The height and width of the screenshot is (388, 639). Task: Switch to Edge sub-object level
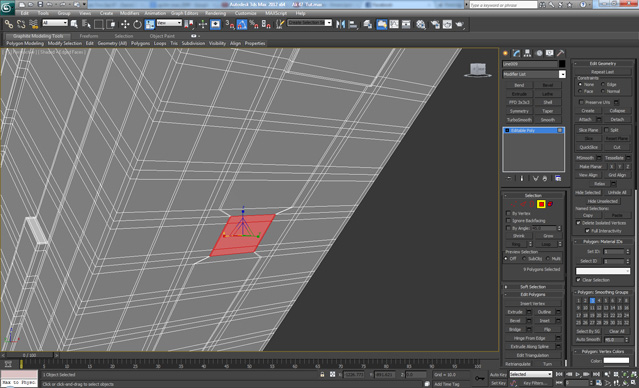coord(523,204)
